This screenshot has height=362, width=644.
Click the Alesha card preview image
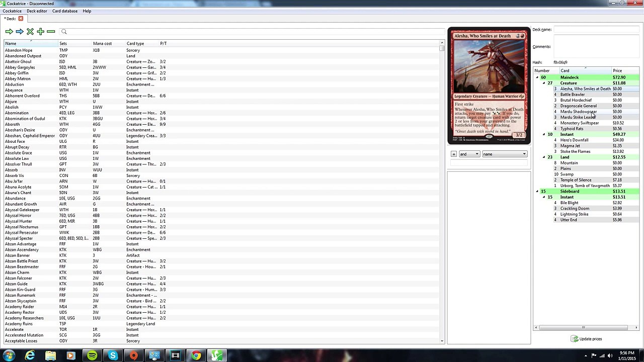489,85
